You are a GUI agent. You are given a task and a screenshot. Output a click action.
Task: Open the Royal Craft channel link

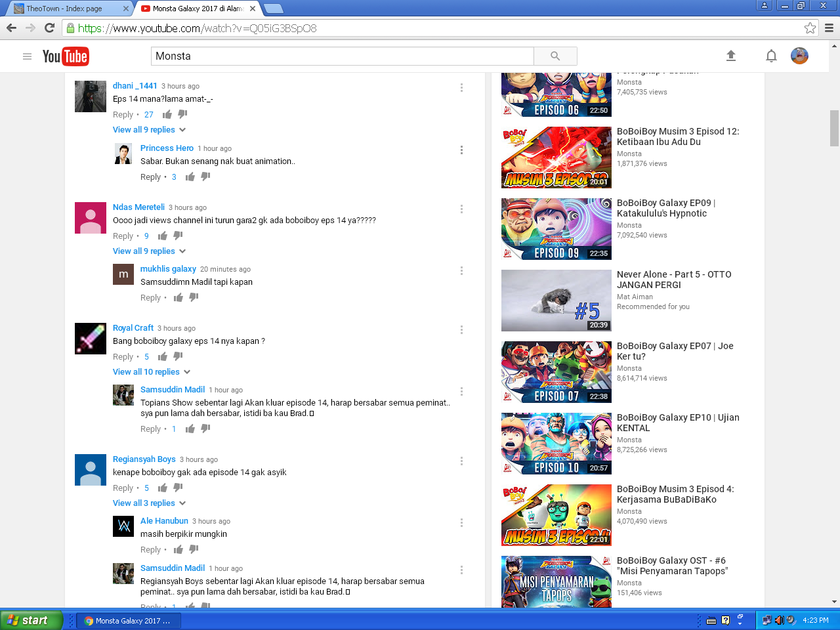coord(133,328)
